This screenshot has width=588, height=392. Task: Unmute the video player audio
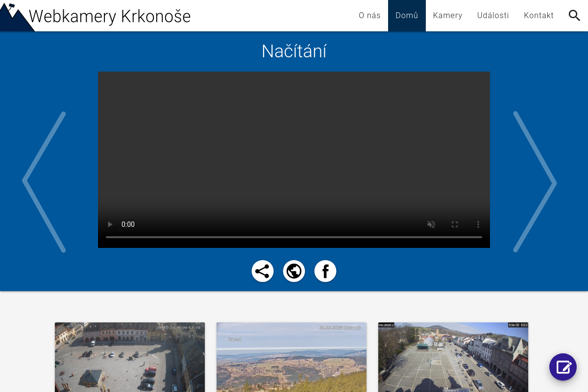(431, 224)
